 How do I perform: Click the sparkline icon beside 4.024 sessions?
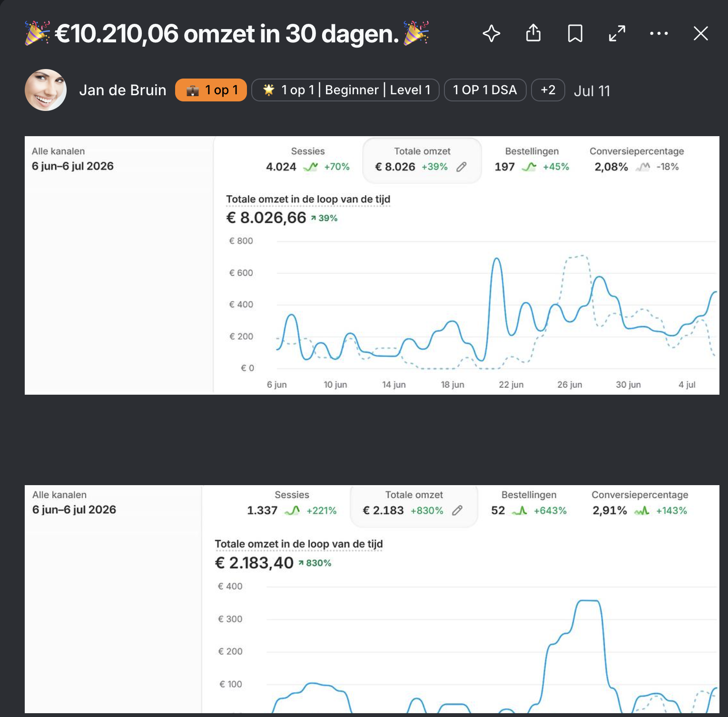pos(310,167)
